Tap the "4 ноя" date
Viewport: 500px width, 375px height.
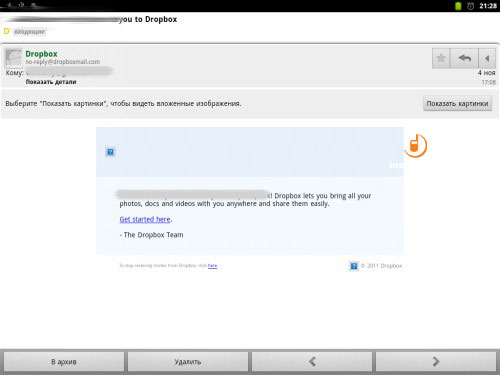[486, 73]
